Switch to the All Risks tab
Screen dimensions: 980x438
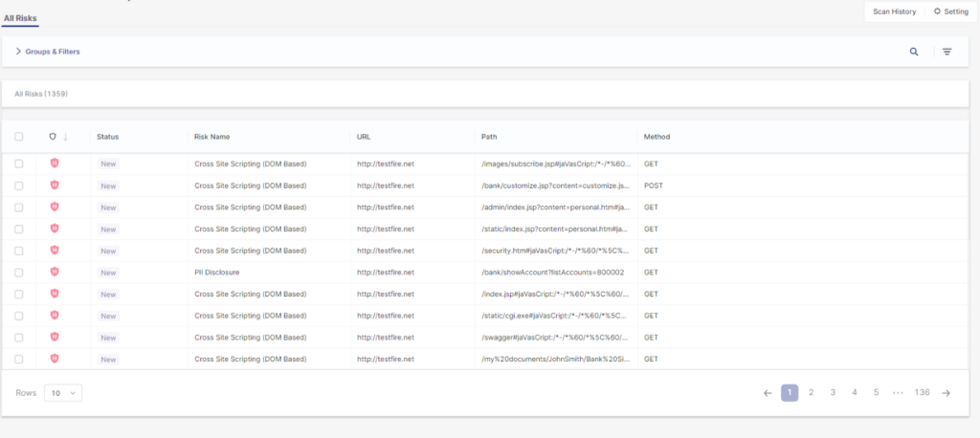pos(20,18)
